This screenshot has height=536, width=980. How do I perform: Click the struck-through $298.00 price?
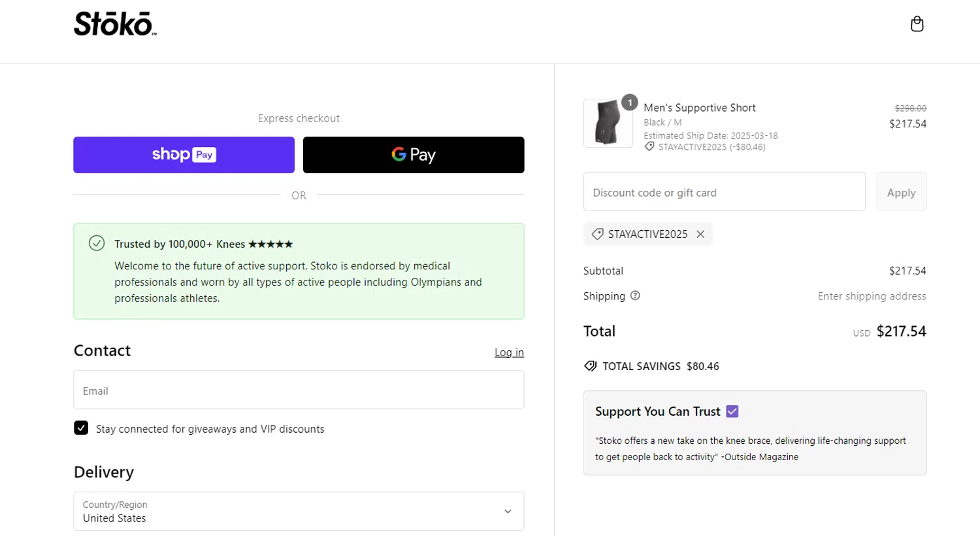910,109
